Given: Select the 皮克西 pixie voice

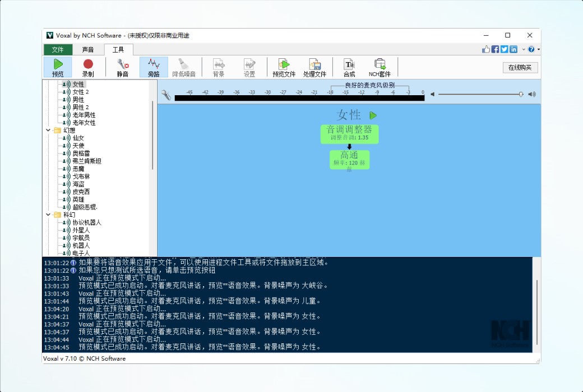Looking at the screenshot, I should [x=81, y=192].
